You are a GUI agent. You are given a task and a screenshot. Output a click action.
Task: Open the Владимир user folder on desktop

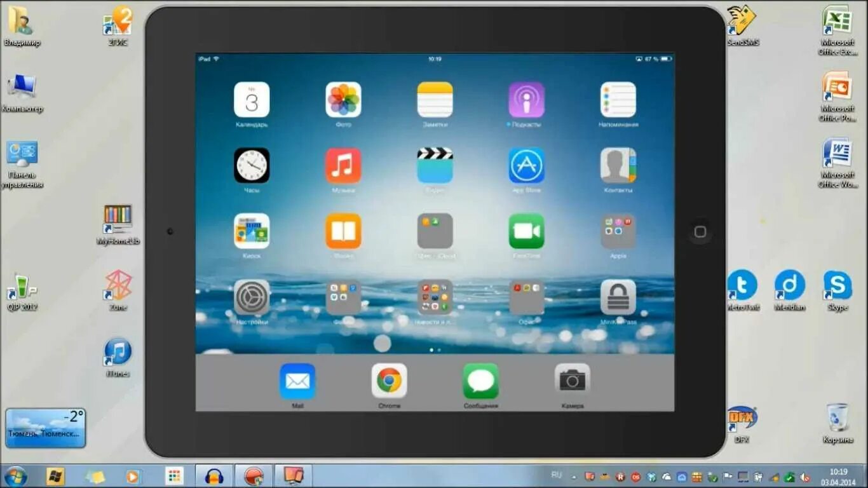click(22, 25)
